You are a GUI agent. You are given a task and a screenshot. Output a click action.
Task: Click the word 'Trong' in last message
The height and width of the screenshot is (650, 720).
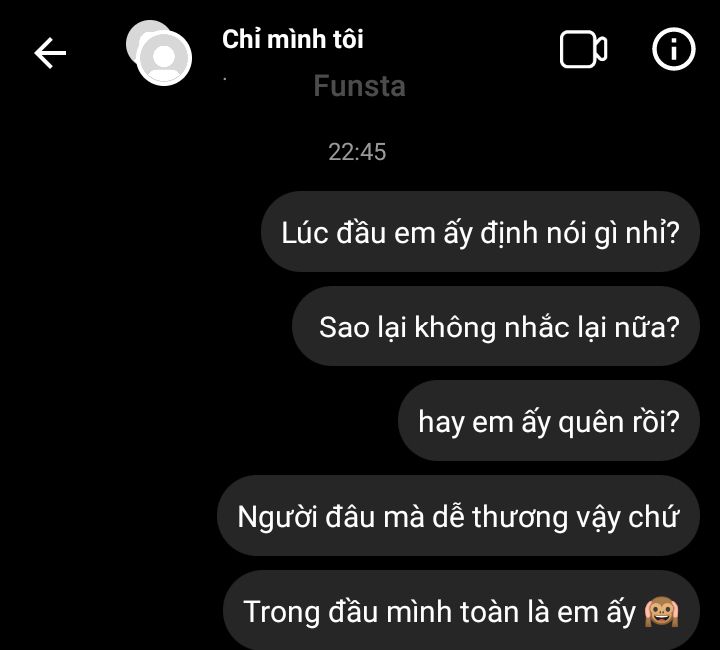point(281,612)
